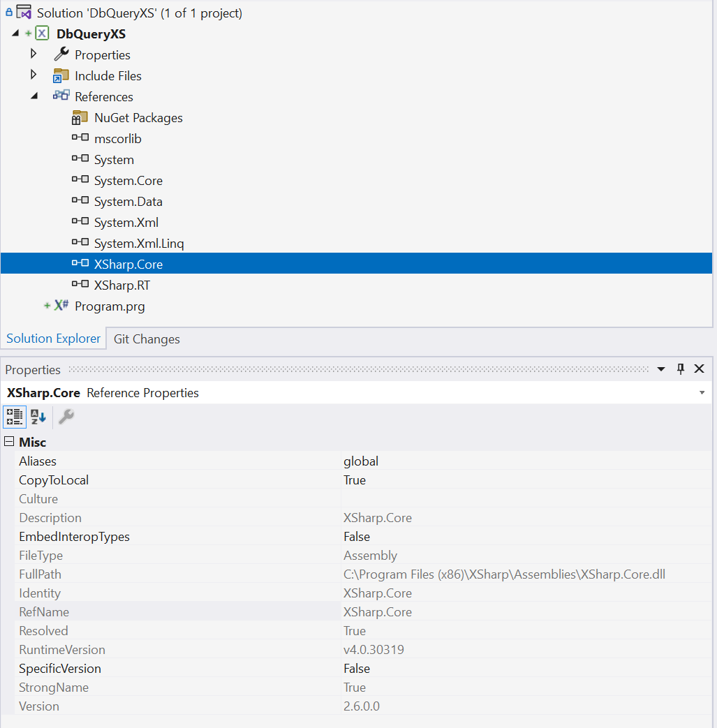717x728 pixels.
Task: Click the reference icon beside mscorlib
Action: [80, 138]
